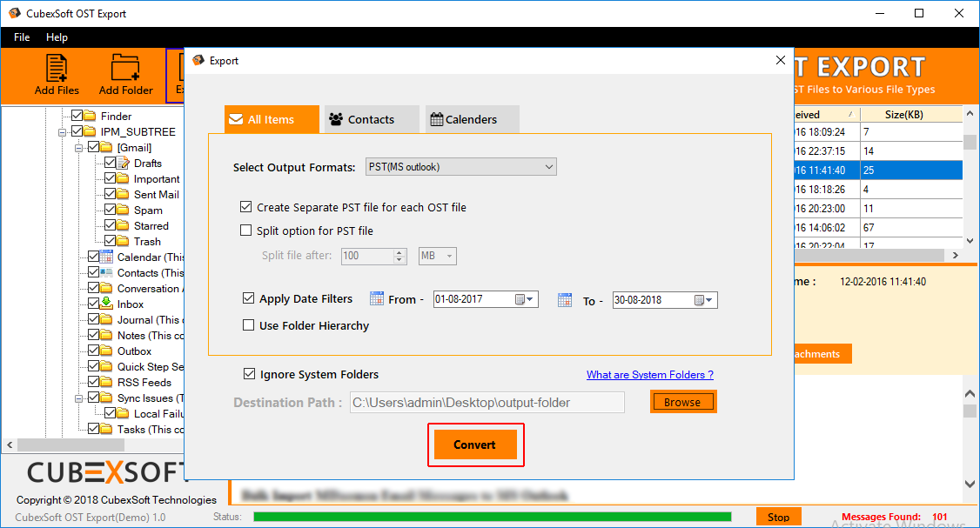Click the Trash folder icon
Screen dimensions: 980x528
pyautogui.click(x=123, y=241)
